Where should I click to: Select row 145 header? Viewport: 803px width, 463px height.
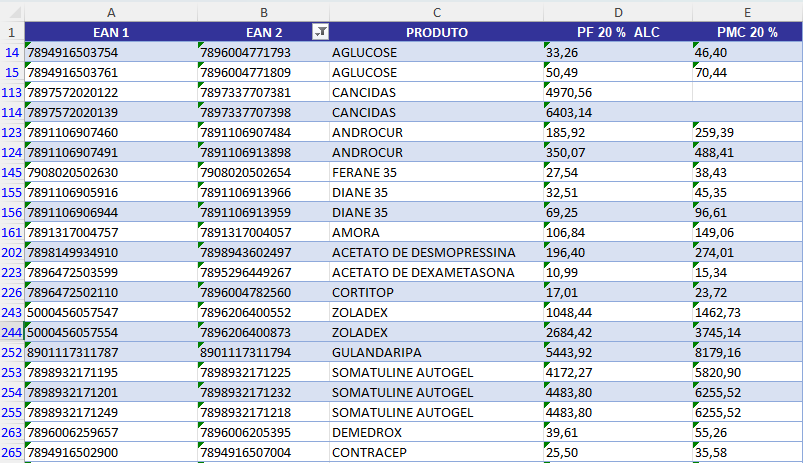[x=12, y=172]
